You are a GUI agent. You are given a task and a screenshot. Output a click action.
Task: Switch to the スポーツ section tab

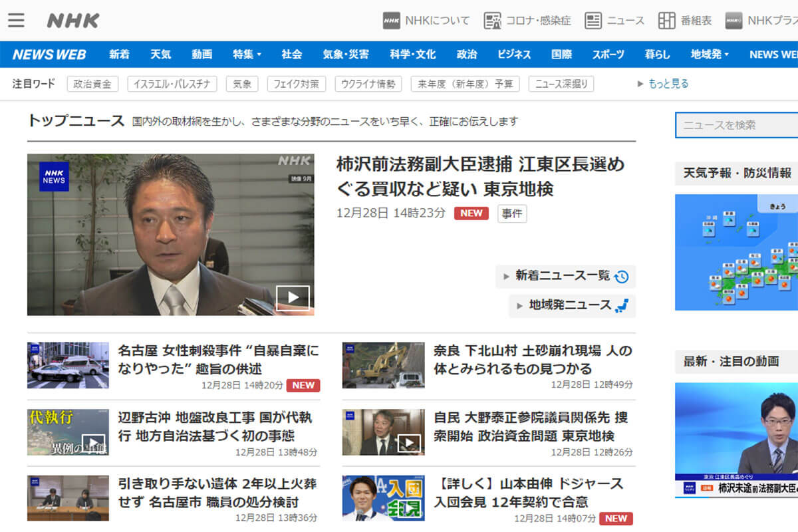click(607, 54)
